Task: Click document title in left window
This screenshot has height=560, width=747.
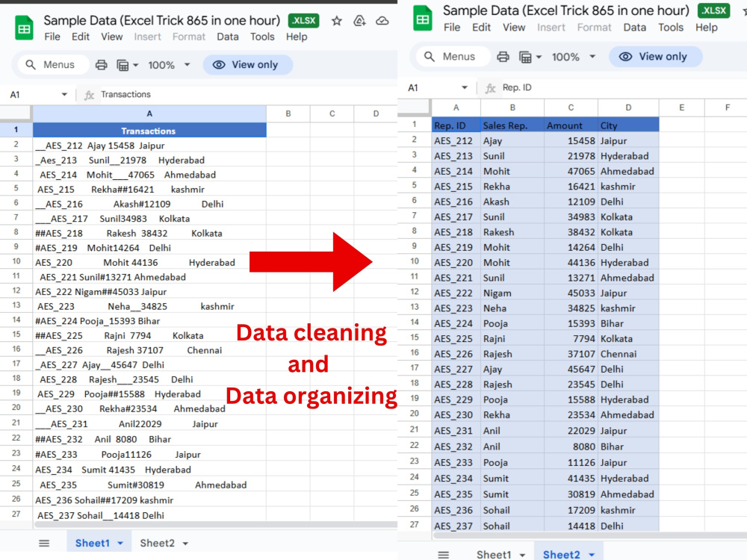Action: click(162, 20)
